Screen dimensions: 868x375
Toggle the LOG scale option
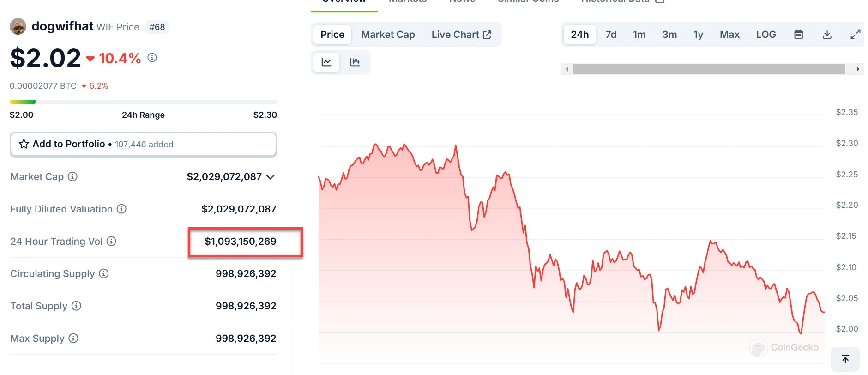(x=766, y=35)
